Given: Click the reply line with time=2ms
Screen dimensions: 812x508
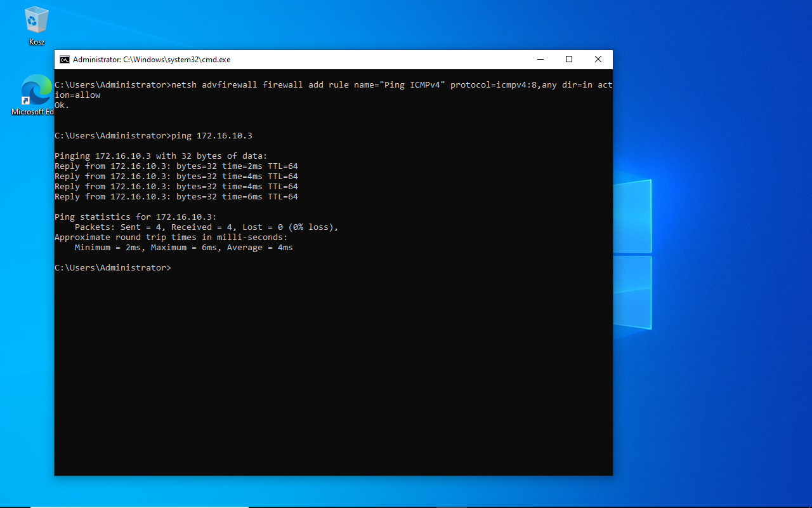Looking at the screenshot, I should (176, 166).
